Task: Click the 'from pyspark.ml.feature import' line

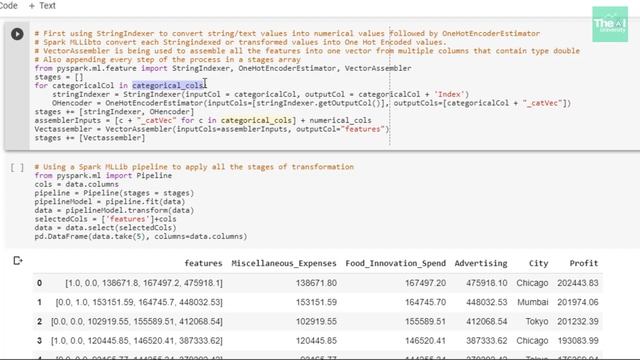Action: [223, 68]
